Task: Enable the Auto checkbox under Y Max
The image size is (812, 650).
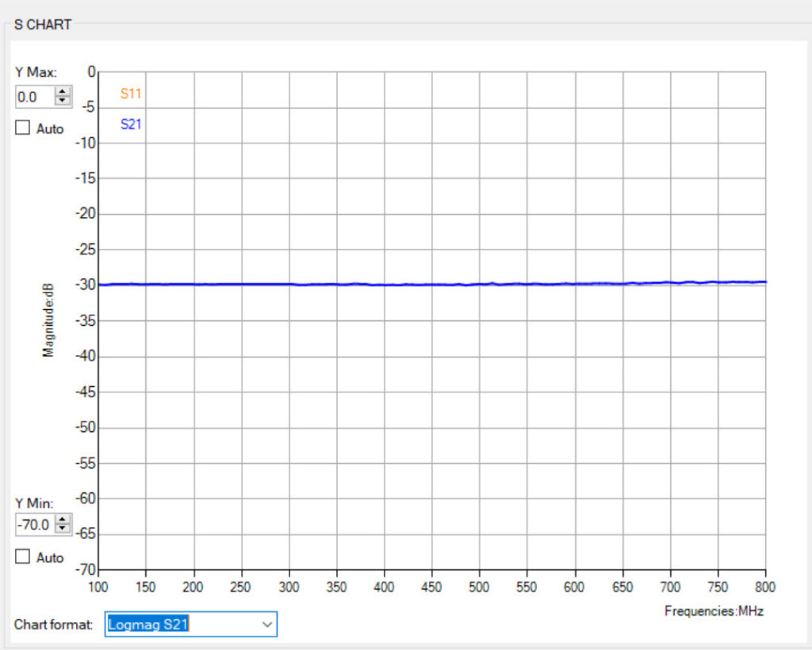Action: pyautogui.click(x=22, y=128)
